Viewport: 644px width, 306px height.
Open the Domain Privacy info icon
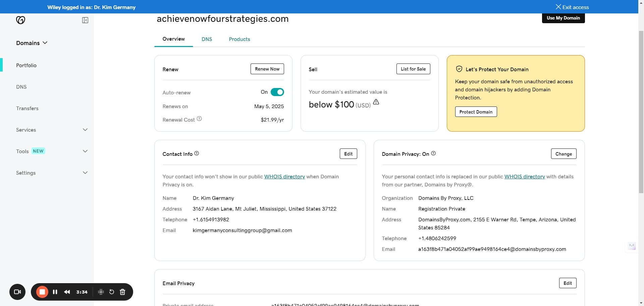click(x=433, y=154)
